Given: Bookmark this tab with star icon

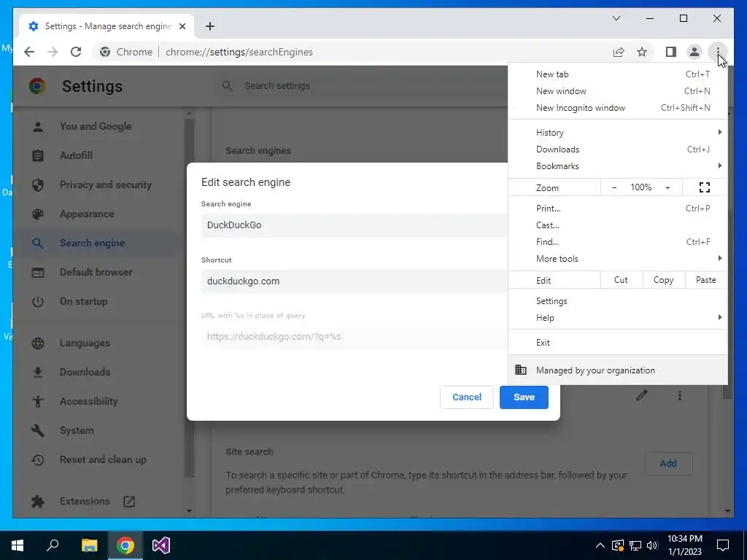Looking at the screenshot, I should coord(642,52).
